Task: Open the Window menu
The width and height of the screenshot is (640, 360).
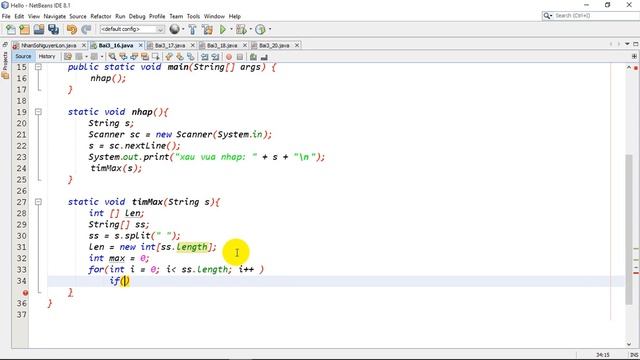Action: [214, 16]
